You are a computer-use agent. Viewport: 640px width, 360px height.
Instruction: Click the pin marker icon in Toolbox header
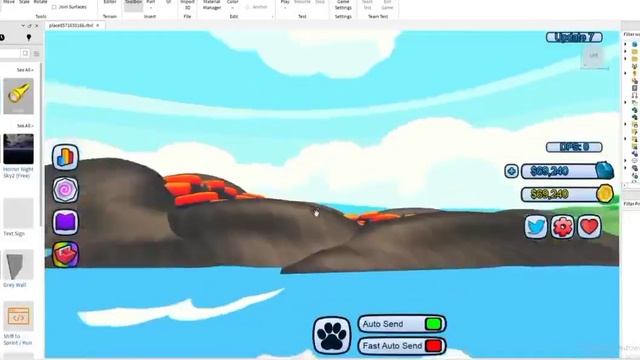29,38
